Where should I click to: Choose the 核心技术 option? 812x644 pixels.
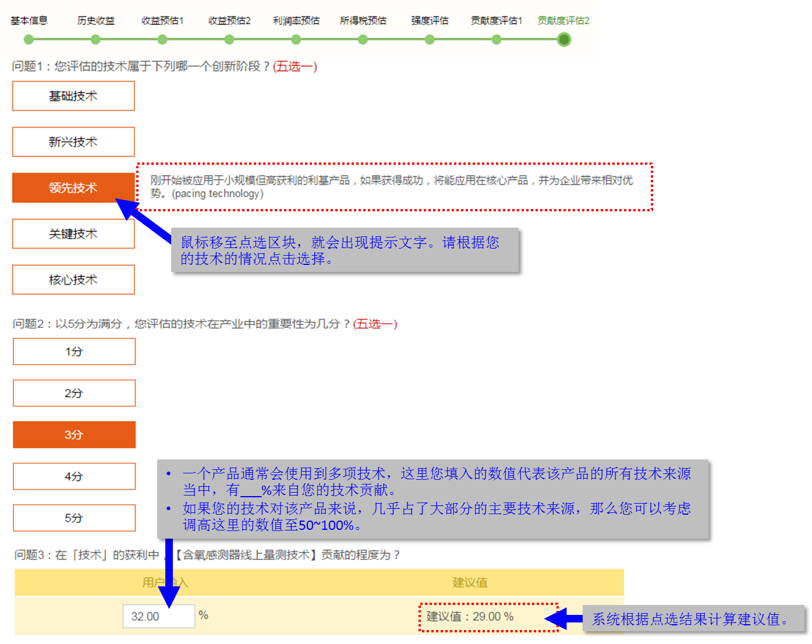click(x=73, y=280)
